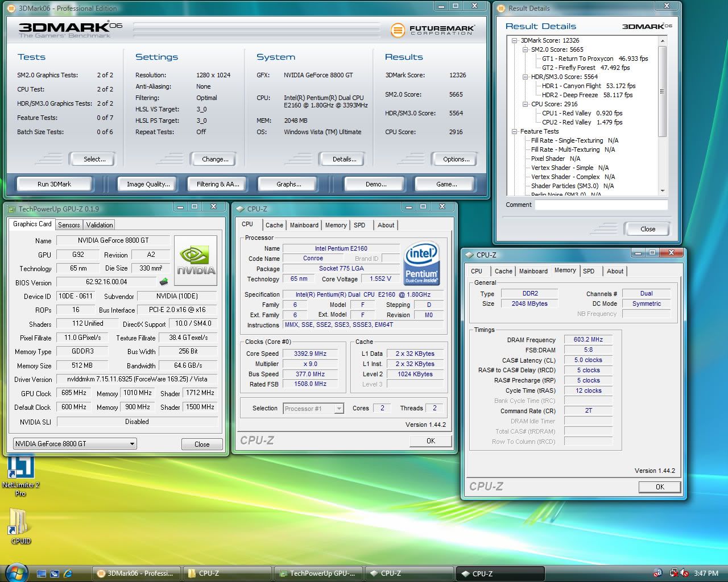Open Image Quality settings button
This screenshot has height=582, width=728.
148,184
